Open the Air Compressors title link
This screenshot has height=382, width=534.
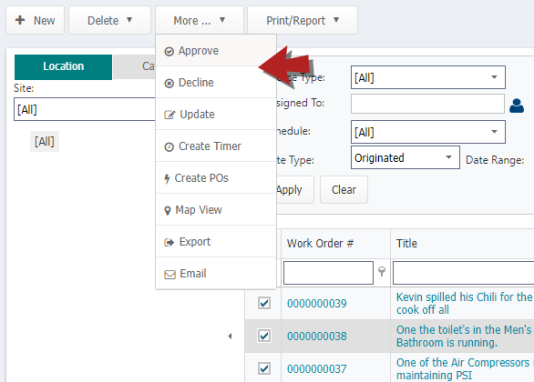(465, 369)
